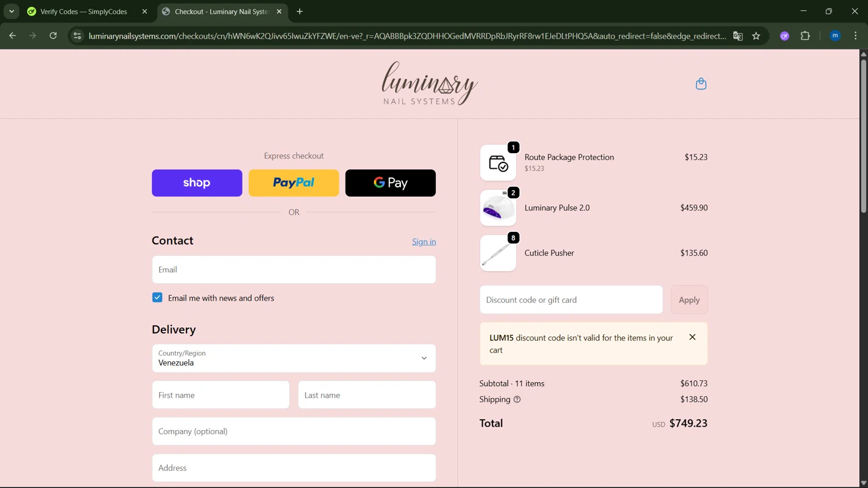Open the tab search dropdown arrow

[12, 12]
